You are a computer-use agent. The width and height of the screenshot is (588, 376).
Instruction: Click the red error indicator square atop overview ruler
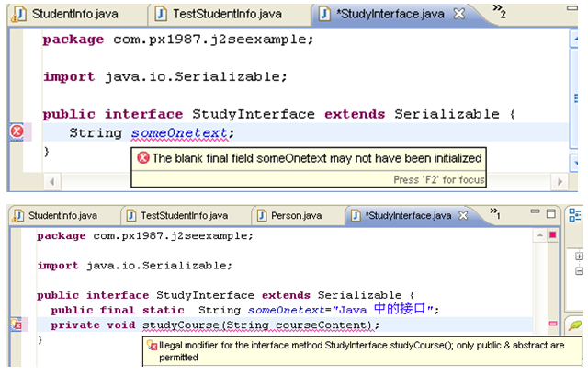(552, 235)
